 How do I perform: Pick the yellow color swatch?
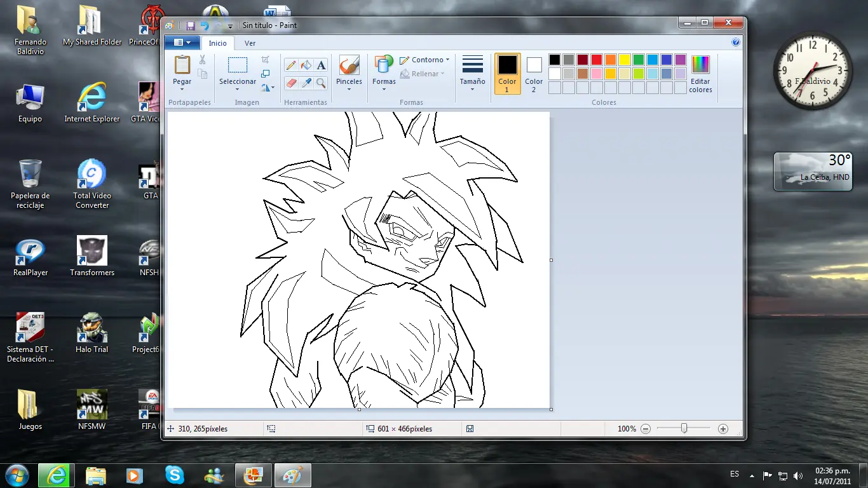tap(625, 60)
